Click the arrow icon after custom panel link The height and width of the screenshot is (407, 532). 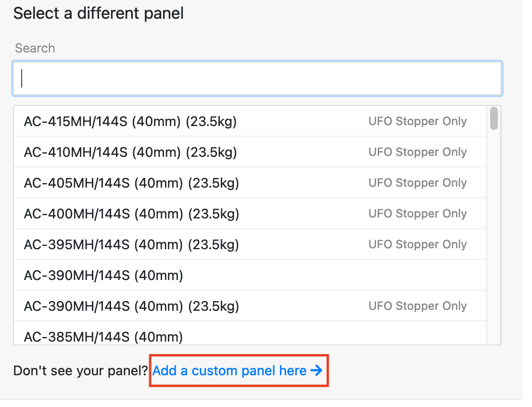[x=316, y=370]
